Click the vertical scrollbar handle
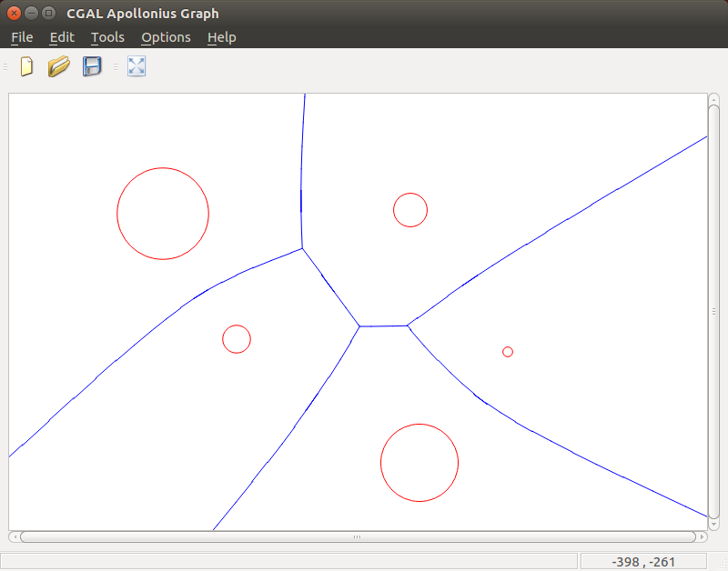728x571 pixels. click(713, 311)
